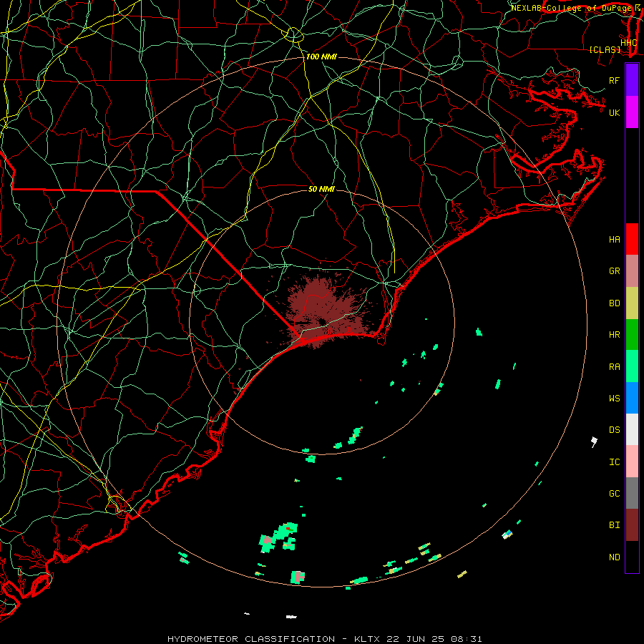Click the HR dark green legend swatch
644x644 pixels.
click(x=632, y=335)
